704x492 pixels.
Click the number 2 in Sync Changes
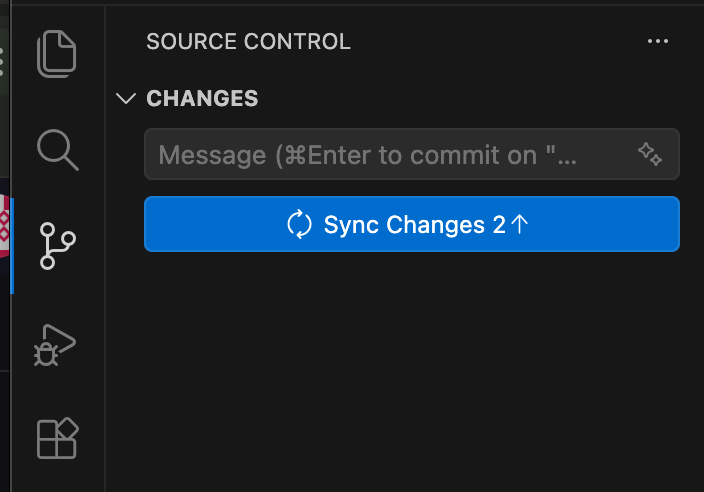click(499, 224)
